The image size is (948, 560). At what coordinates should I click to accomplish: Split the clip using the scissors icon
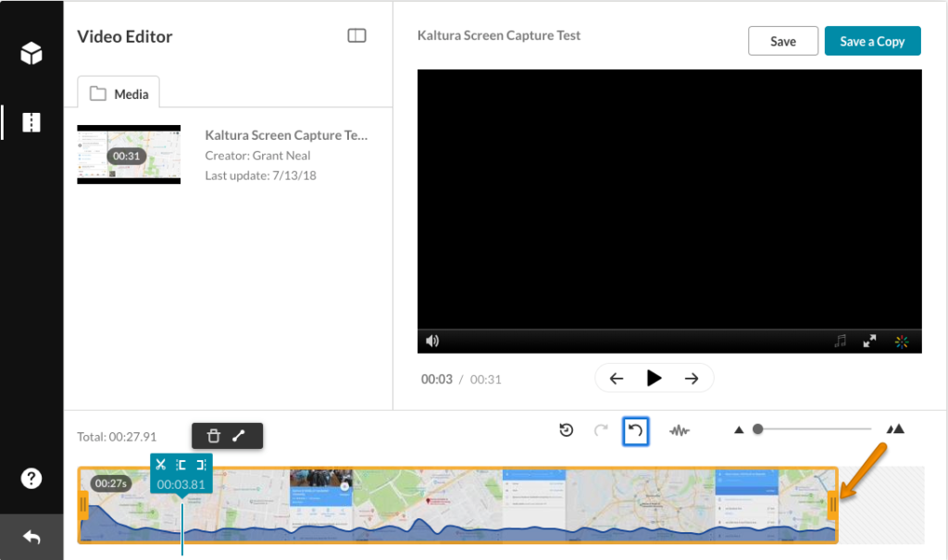(161, 464)
